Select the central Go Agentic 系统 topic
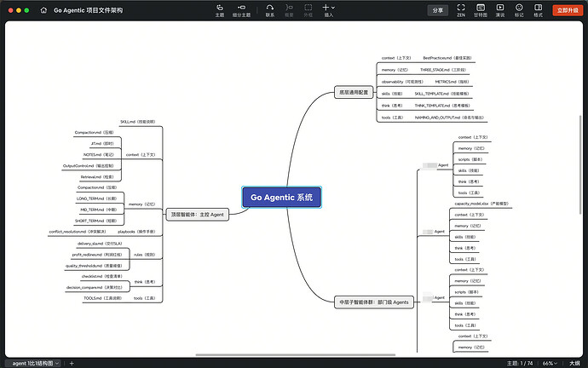This screenshot has height=368, width=588. (281, 198)
